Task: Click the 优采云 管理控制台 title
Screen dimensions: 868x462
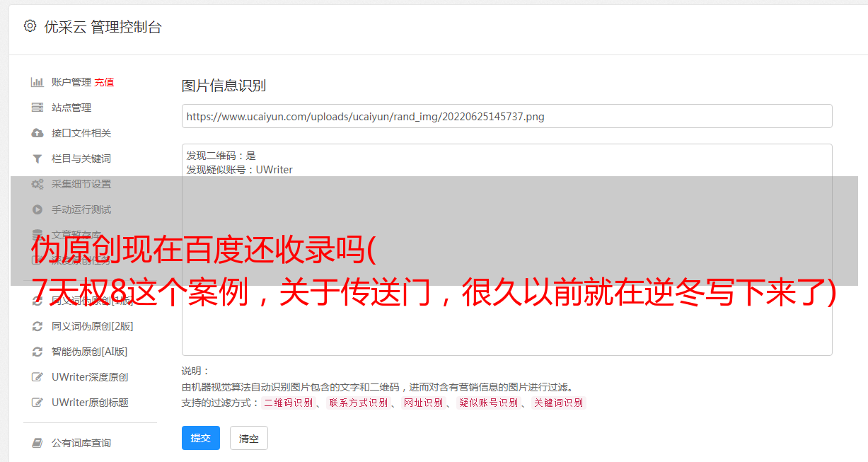Action: (103, 27)
